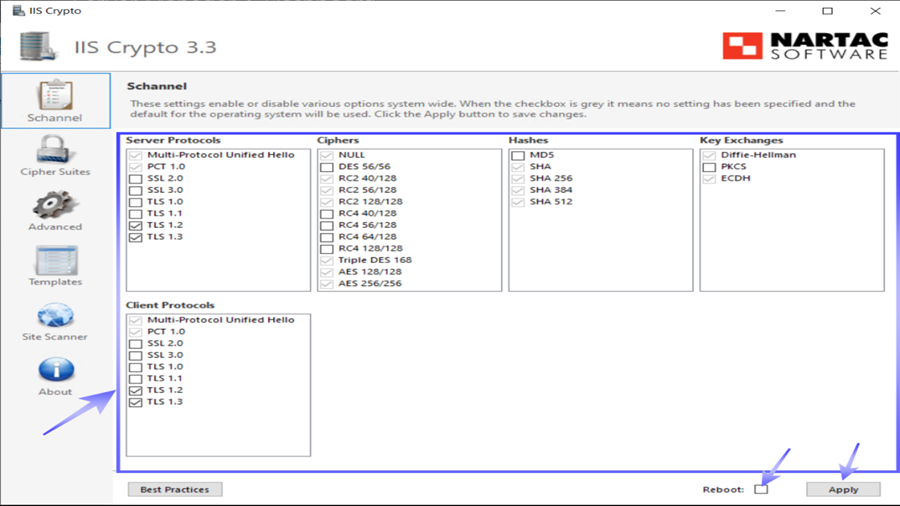Toggle the Reboot checkbox
900x506 pixels.
tap(761, 489)
